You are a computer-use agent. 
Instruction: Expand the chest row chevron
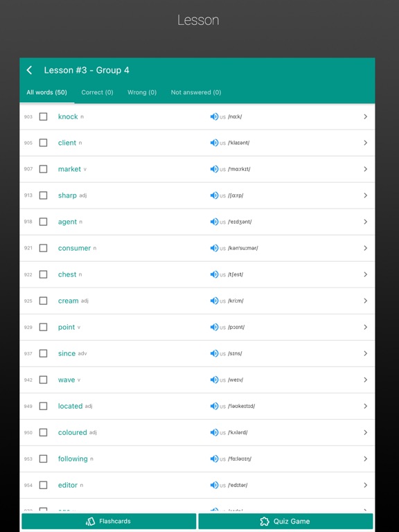coord(366,274)
